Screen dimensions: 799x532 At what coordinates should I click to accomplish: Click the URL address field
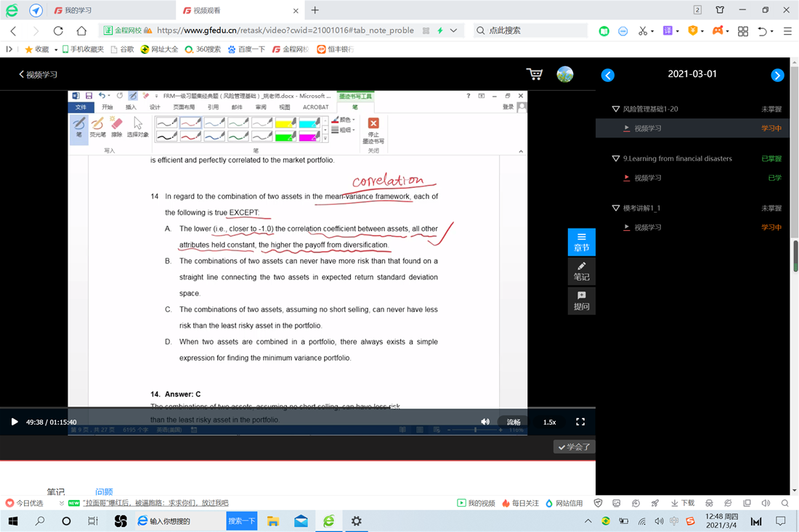click(285, 30)
